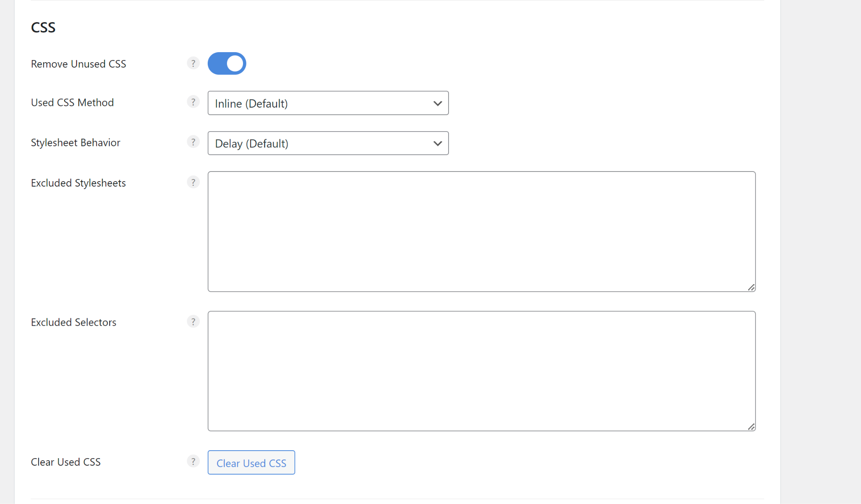Focus the Excluded Stylesheets text area
Image resolution: width=861 pixels, height=504 pixels.
[x=481, y=231]
